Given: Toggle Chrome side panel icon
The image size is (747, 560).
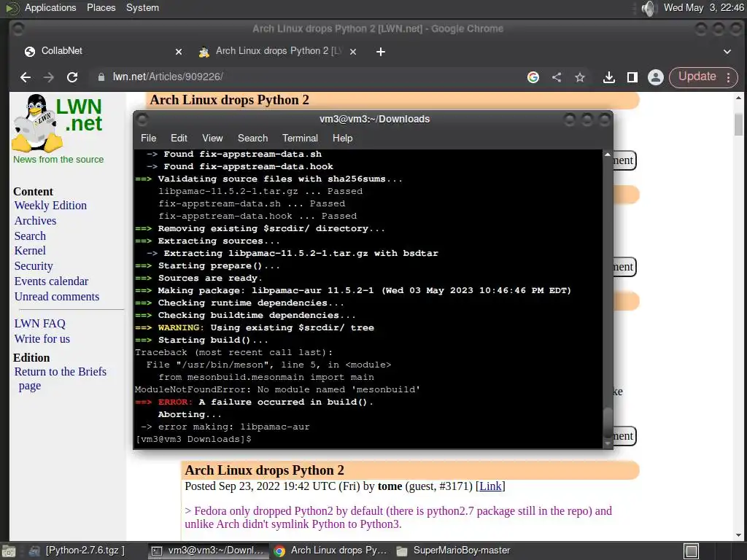Looking at the screenshot, I should [632, 77].
